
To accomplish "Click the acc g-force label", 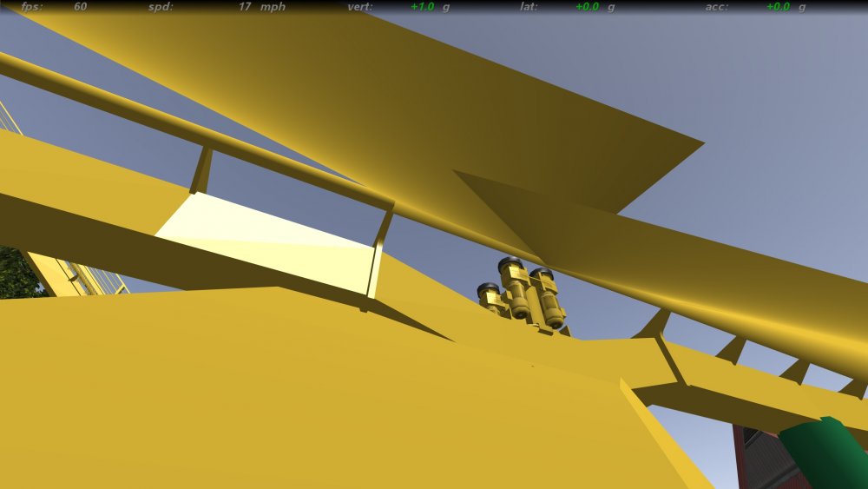I will pyautogui.click(x=716, y=7).
